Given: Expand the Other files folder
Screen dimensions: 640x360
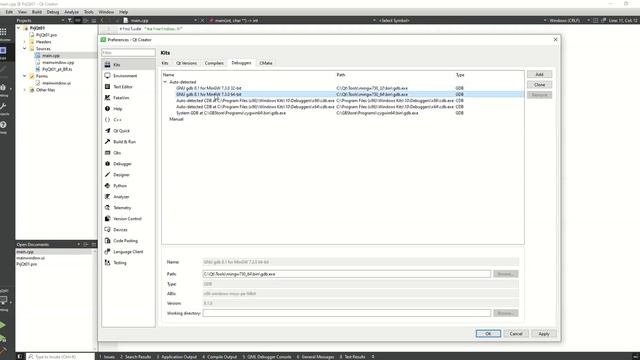Looking at the screenshot, I should (24, 90).
